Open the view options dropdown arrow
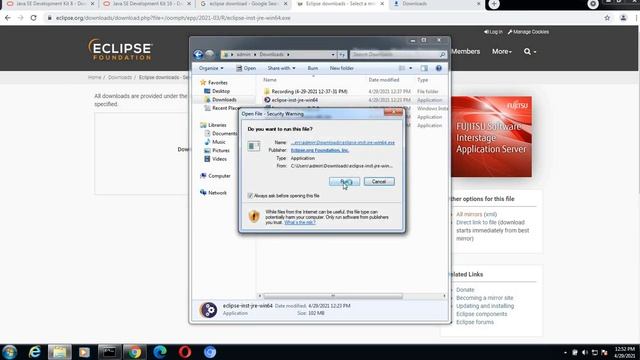The width and height of the screenshot is (640, 360). (x=411, y=68)
